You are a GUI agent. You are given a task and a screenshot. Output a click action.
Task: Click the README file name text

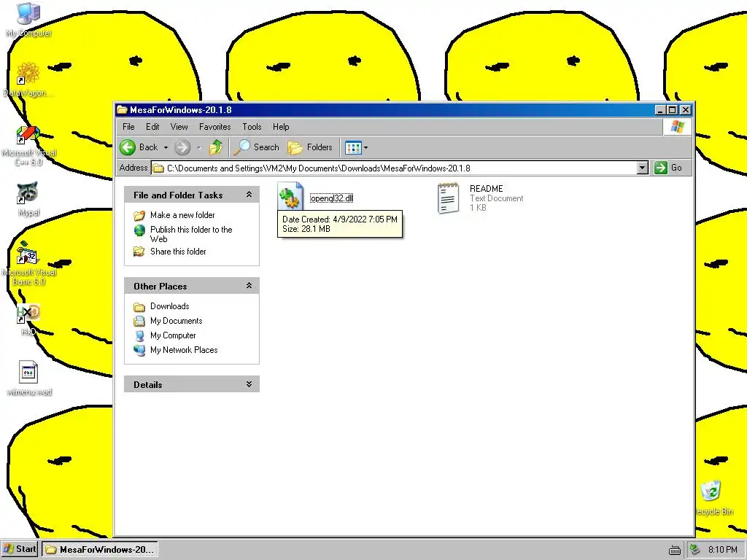(486, 189)
